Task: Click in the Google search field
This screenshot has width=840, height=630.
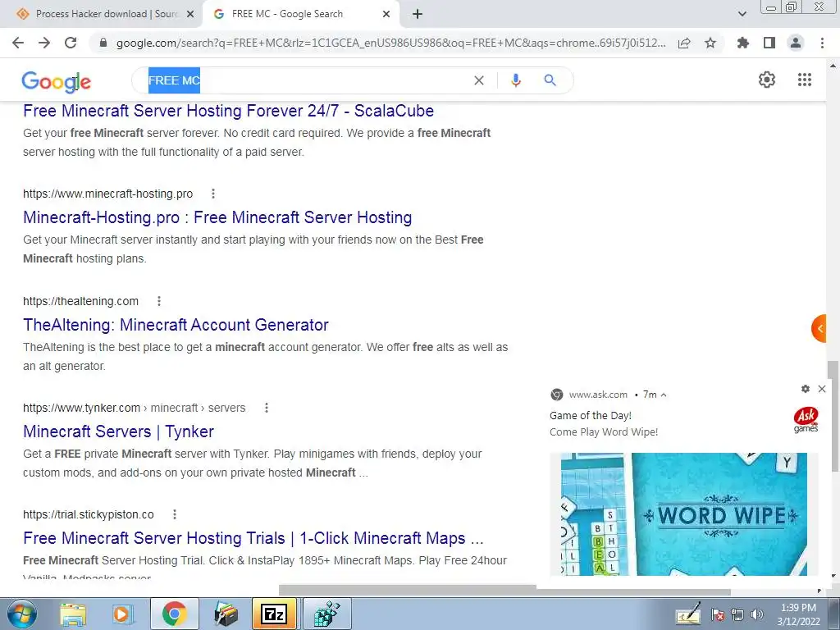Action: click(x=309, y=80)
